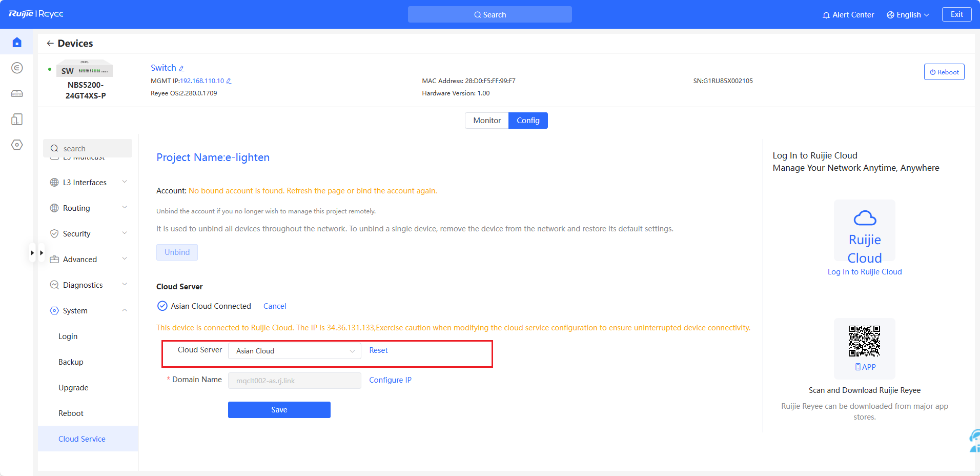This screenshot has height=476, width=980.
Task: Edit the Switch device name pencil icon
Action: tap(181, 68)
